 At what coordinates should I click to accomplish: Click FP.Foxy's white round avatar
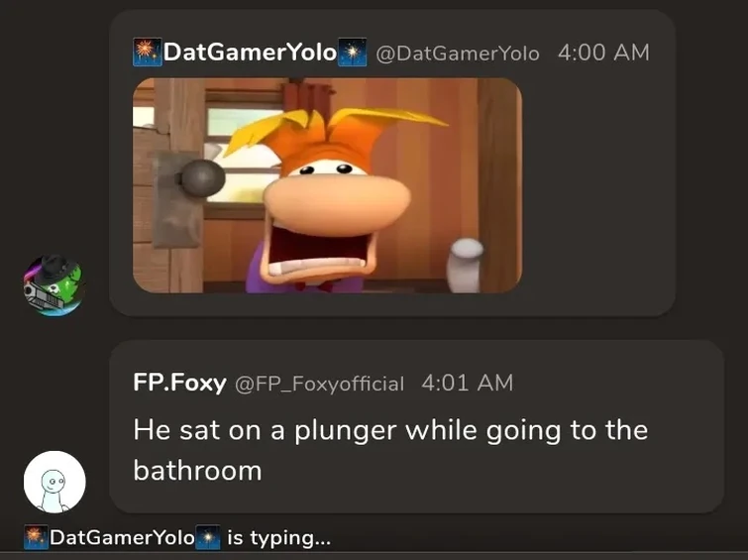click(54, 482)
